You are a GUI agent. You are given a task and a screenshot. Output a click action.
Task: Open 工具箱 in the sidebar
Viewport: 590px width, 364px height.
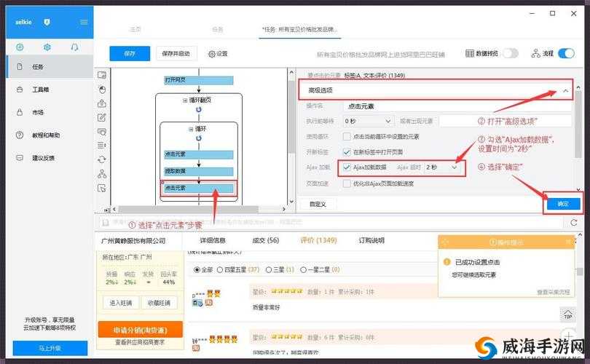[x=50, y=90]
